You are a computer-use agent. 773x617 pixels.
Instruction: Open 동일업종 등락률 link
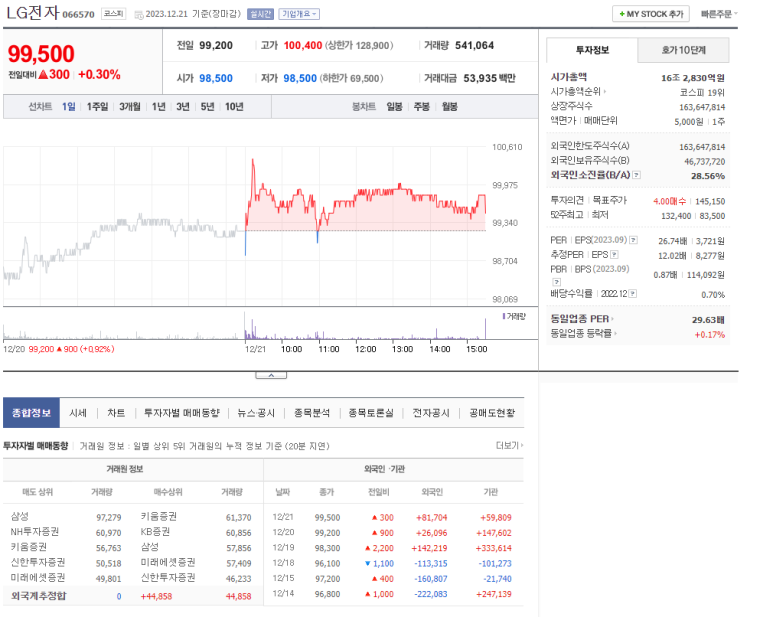point(584,334)
